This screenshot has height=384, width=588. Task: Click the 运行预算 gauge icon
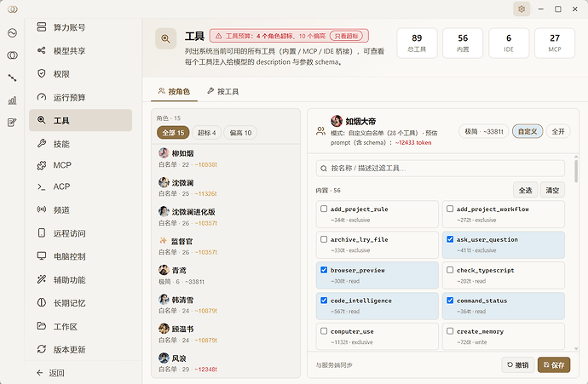[42, 97]
